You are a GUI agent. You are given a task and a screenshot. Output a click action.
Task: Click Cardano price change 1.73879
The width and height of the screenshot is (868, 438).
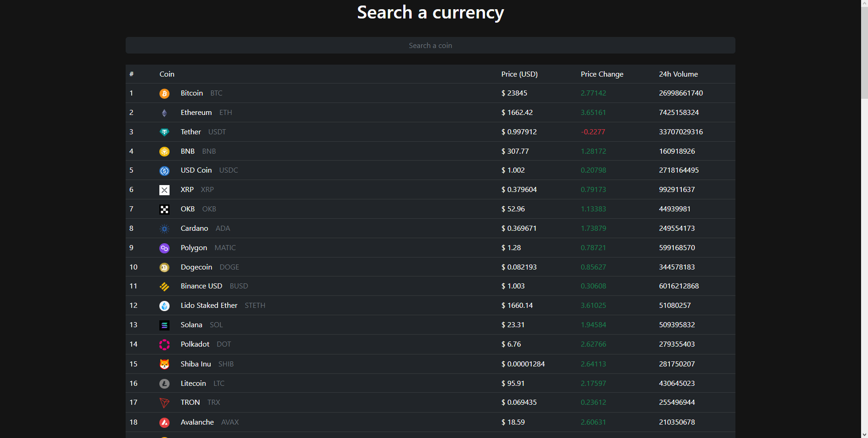(593, 228)
